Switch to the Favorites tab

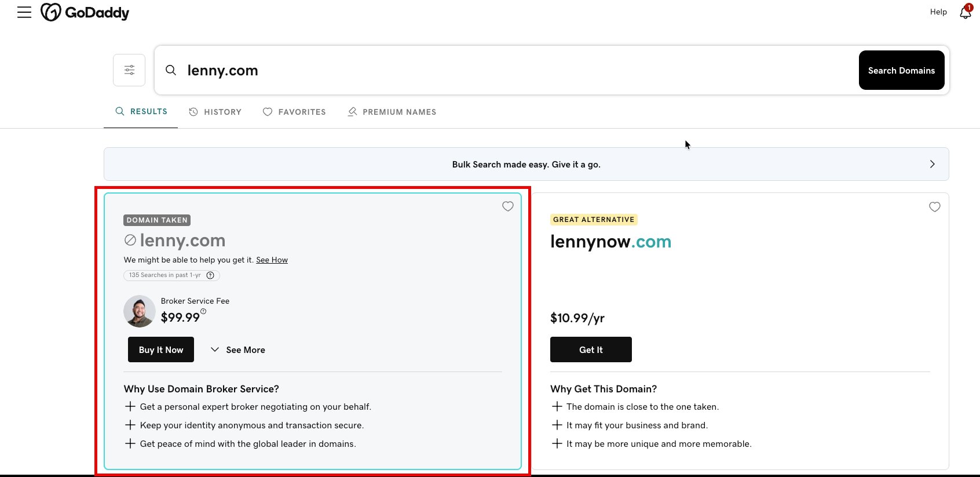(294, 112)
